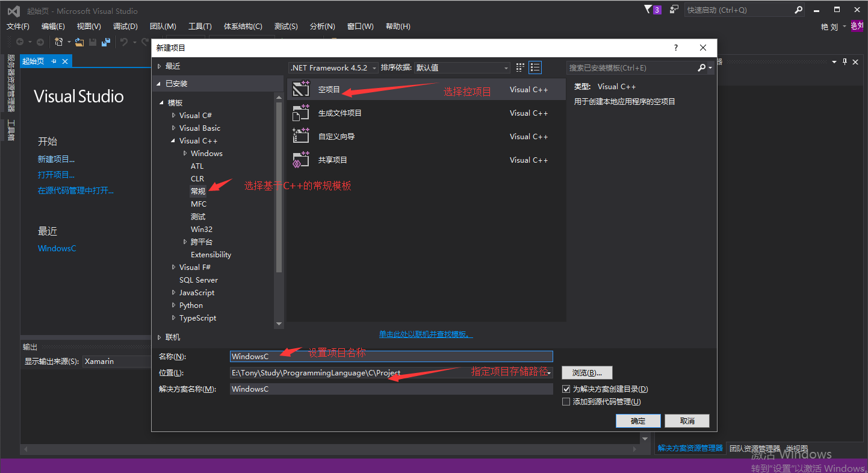Click the 共享项目 template icon
The image size is (868, 473).
[301, 160]
